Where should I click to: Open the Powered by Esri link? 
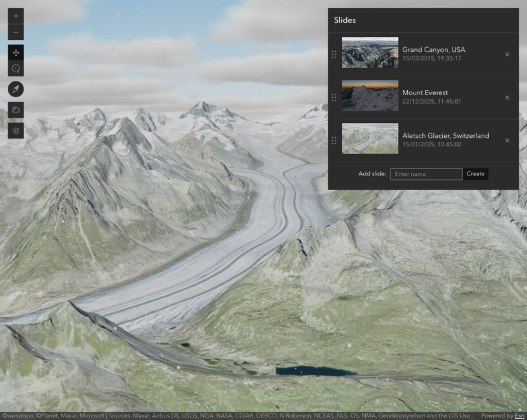(518, 415)
